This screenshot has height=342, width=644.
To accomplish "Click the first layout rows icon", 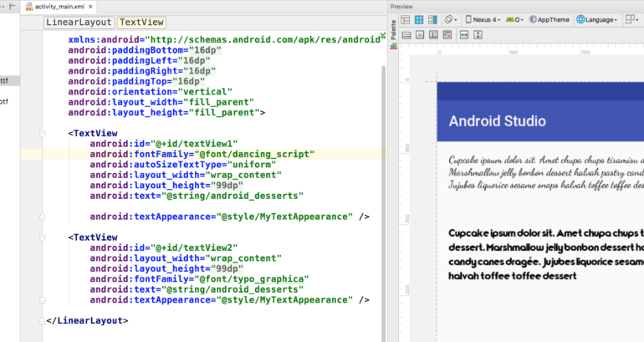I will pos(406,35).
